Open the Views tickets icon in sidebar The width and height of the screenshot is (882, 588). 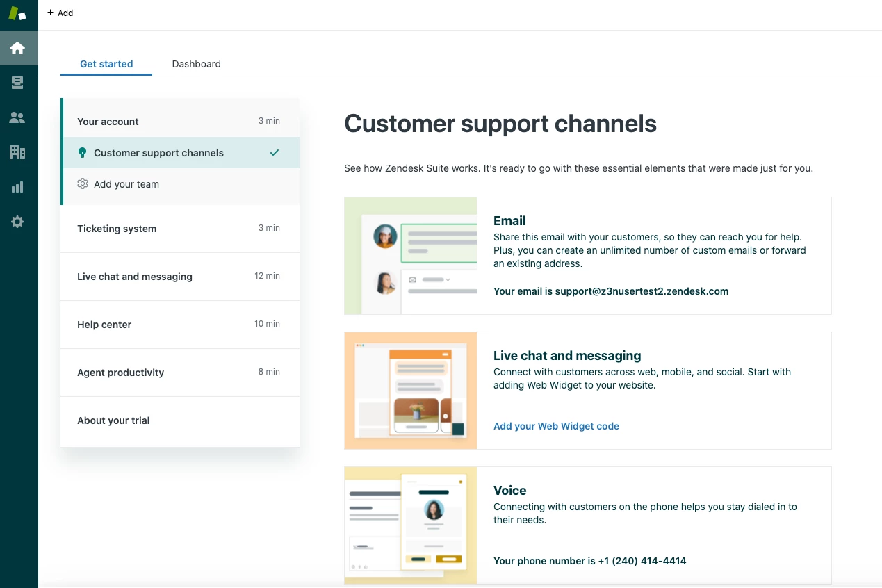click(x=17, y=83)
